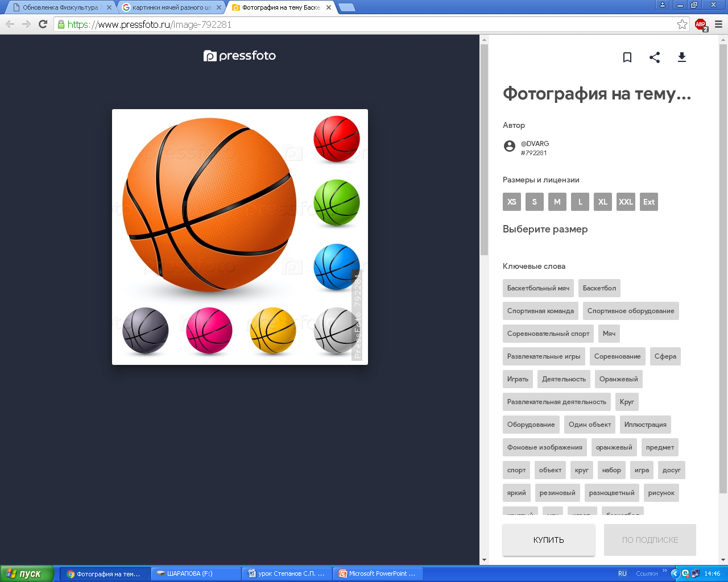Open the 'Фоновые изображения' keyword tag
Screen dimensions: 728x582
(x=545, y=447)
